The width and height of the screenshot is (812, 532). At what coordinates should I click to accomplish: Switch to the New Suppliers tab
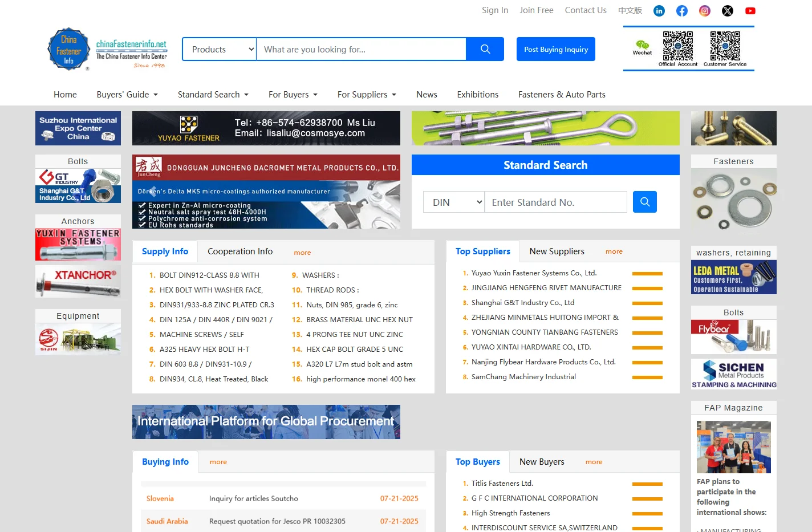pos(557,251)
